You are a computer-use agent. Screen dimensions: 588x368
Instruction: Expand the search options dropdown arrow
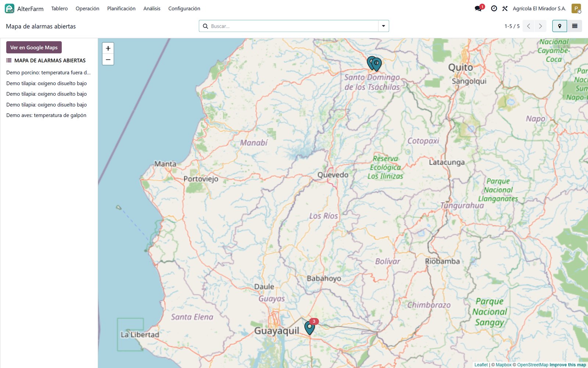click(x=383, y=26)
